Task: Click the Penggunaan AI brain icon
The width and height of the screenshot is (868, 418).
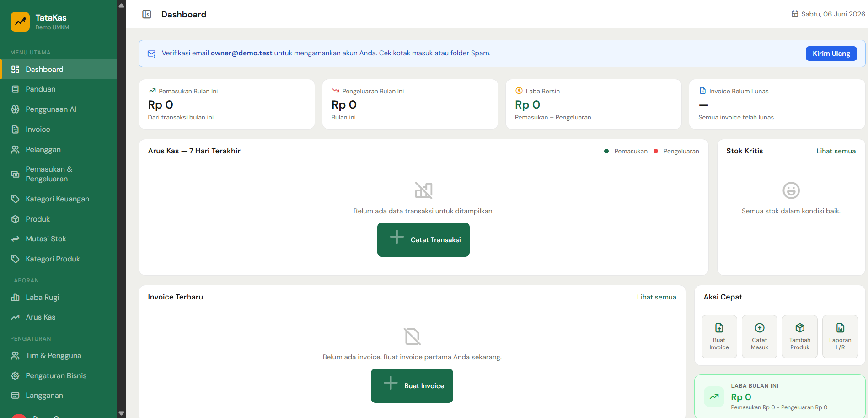Action: point(15,109)
